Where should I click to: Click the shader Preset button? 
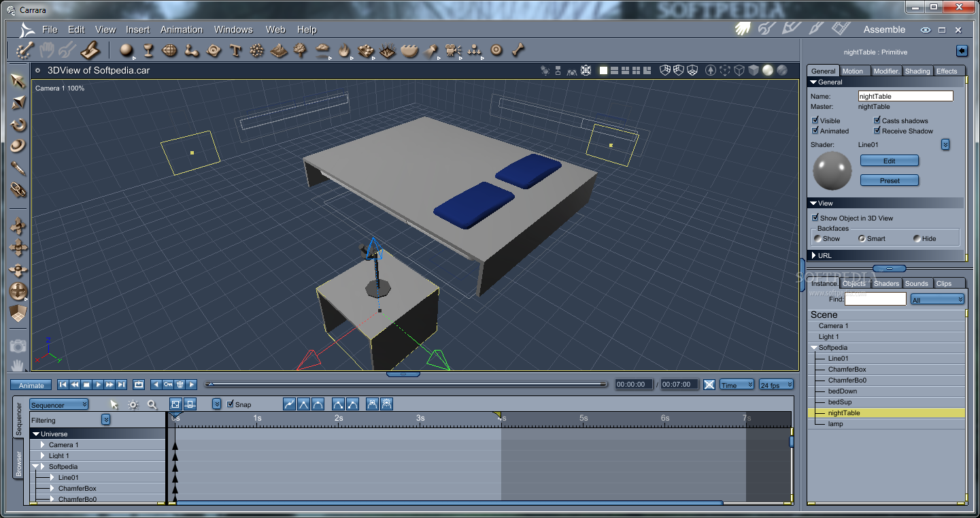coord(890,180)
